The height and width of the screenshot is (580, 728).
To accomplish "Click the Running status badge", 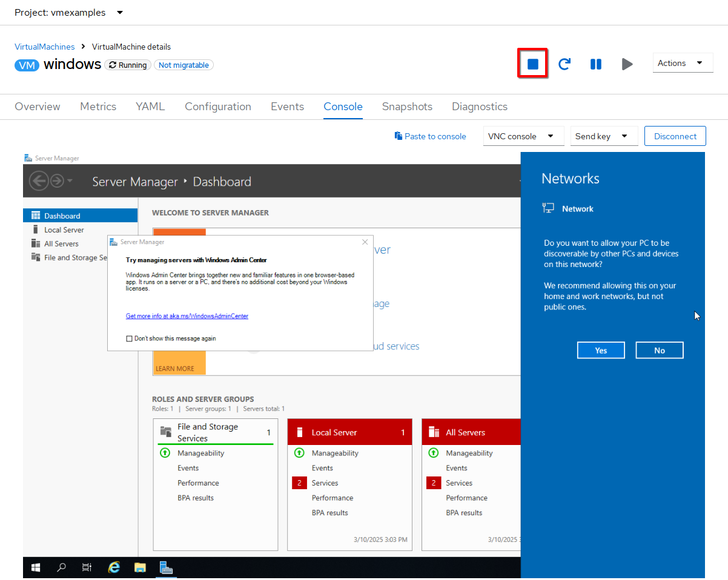I will [x=128, y=65].
